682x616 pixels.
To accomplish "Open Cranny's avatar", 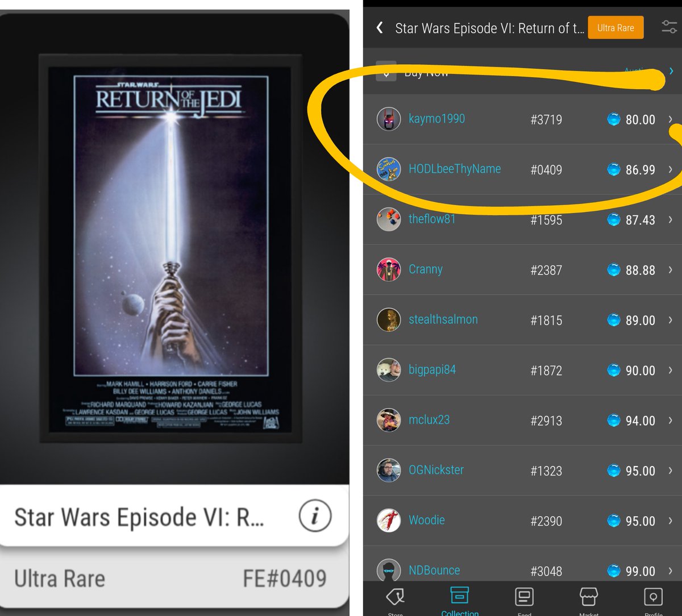I will (x=389, y=269).
